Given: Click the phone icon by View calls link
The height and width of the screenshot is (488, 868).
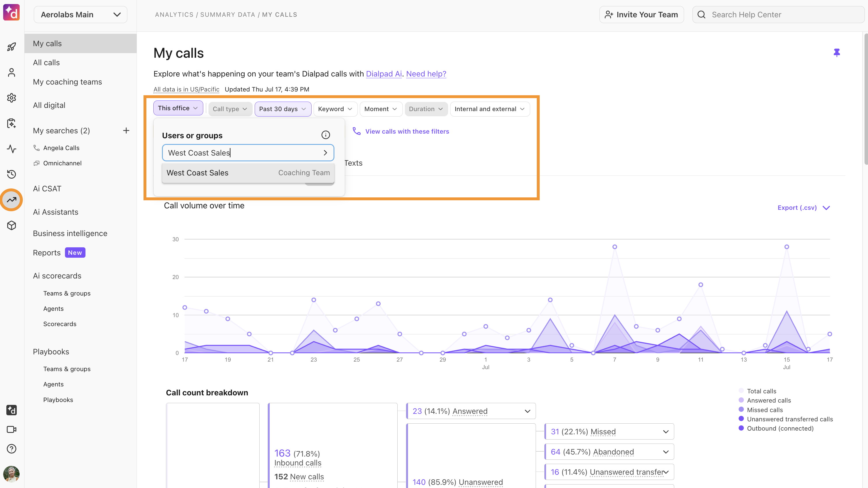Looking at the screenshot, I should [x=357, y=131].
